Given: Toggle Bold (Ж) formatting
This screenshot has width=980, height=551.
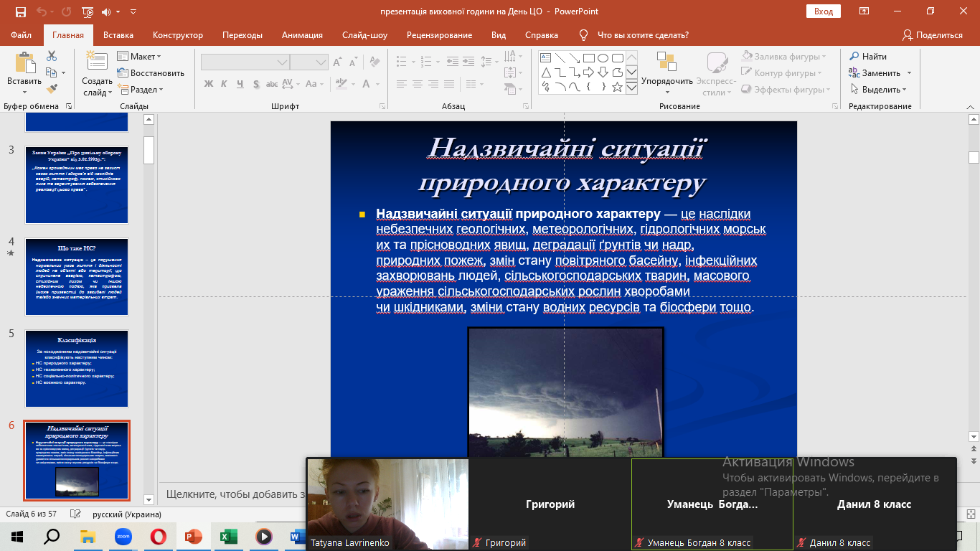Looking at the screenshot, I should click(209, 84).
